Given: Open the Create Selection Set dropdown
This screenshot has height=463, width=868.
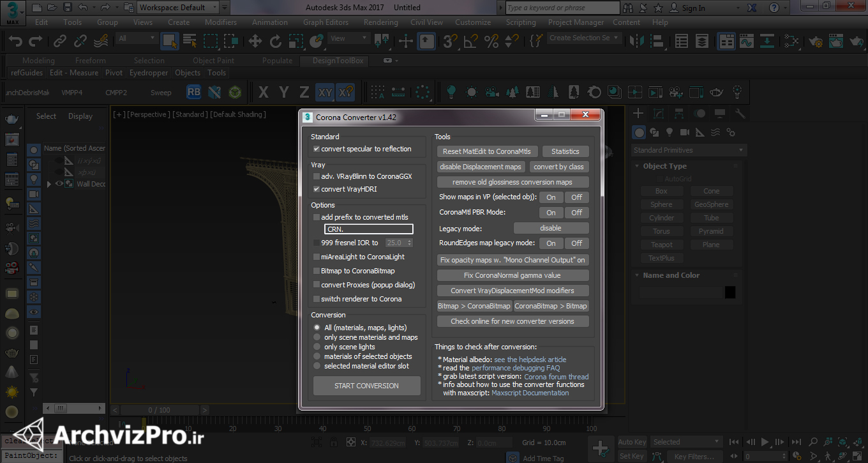Looking at the screenshot, I should [x=584, y=38].
